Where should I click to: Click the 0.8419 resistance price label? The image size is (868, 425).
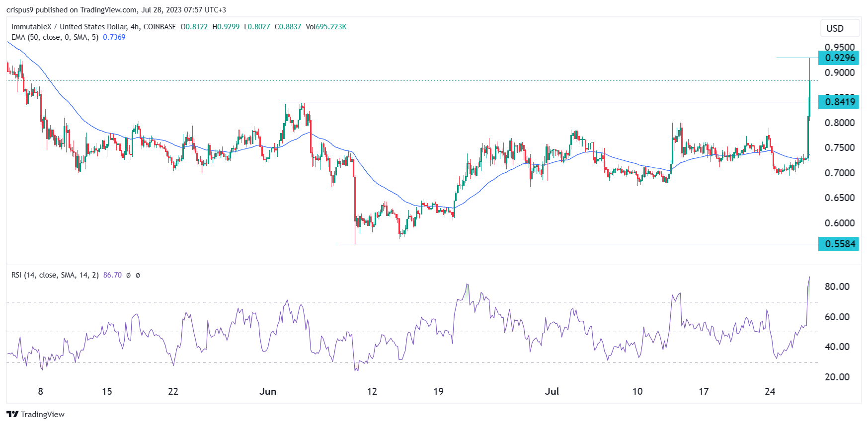[839, 102]
